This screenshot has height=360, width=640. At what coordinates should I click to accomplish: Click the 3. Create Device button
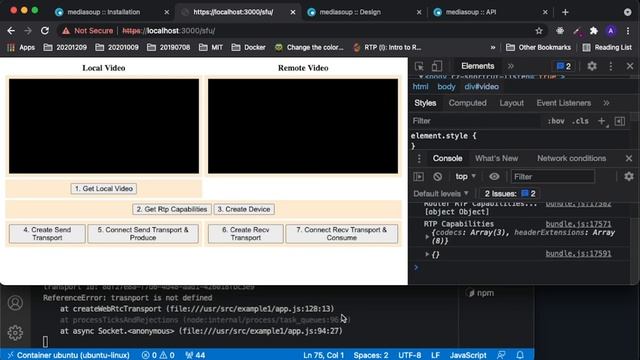[244, 209]
